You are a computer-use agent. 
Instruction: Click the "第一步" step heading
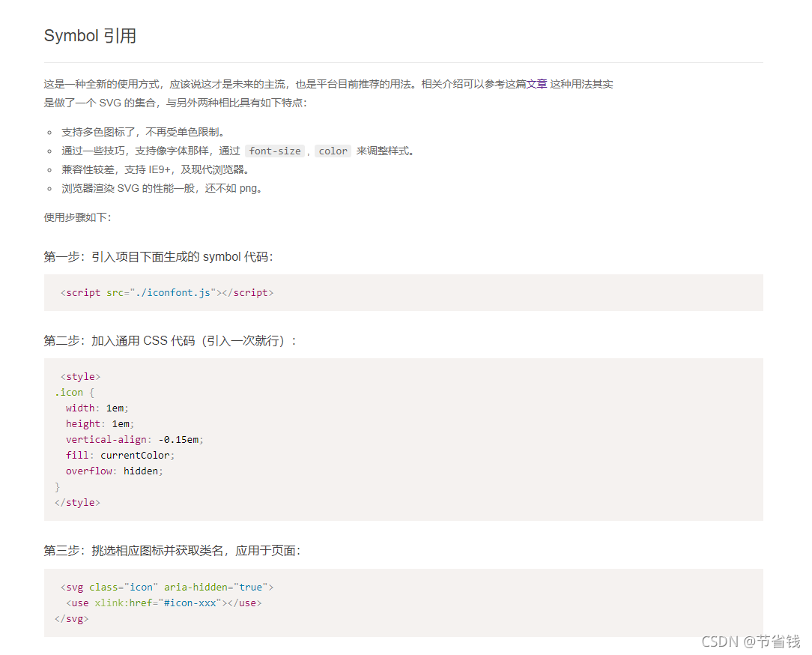click(x=157, y=256)
